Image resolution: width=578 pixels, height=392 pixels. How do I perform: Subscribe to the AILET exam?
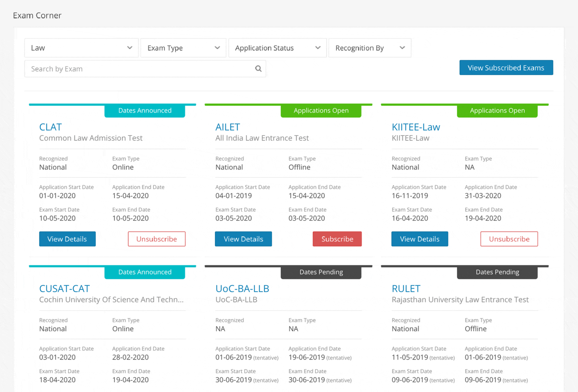(x=337, y=239)
